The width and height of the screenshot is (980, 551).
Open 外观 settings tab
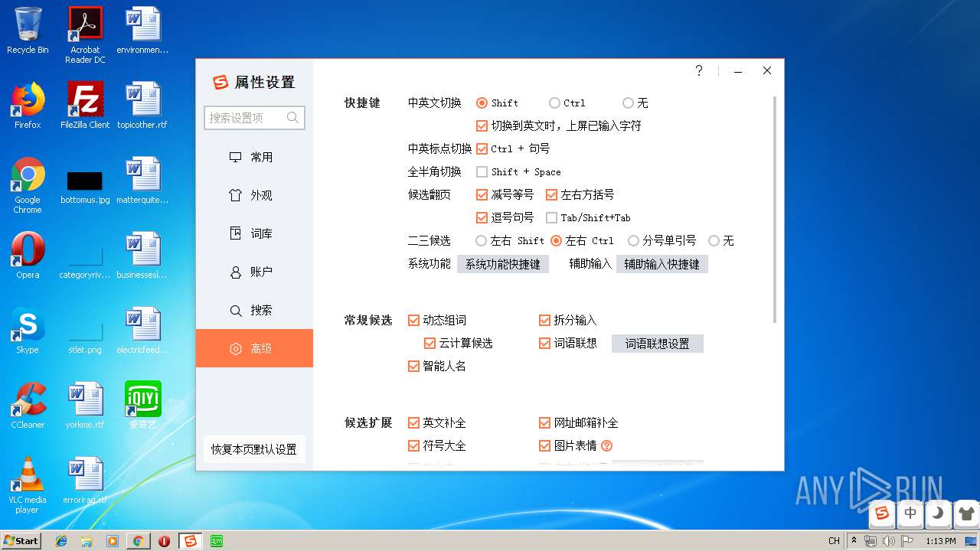(254, 195)
